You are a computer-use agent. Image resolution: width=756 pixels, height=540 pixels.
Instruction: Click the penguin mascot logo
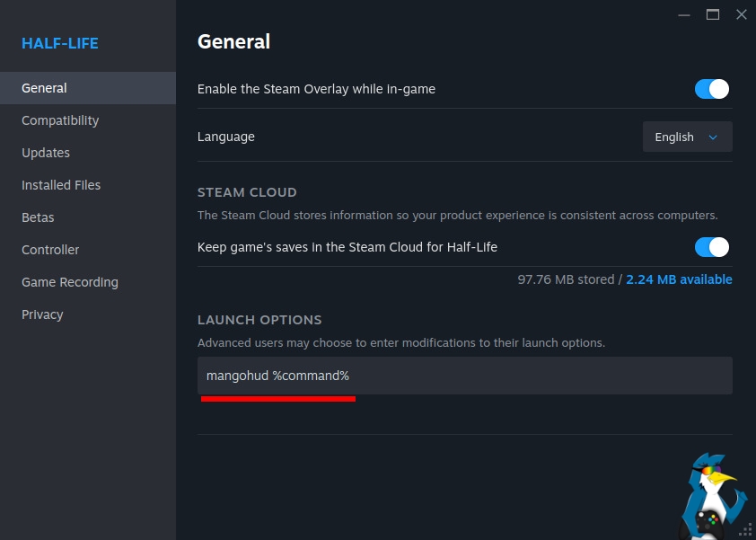pos(713,497)
